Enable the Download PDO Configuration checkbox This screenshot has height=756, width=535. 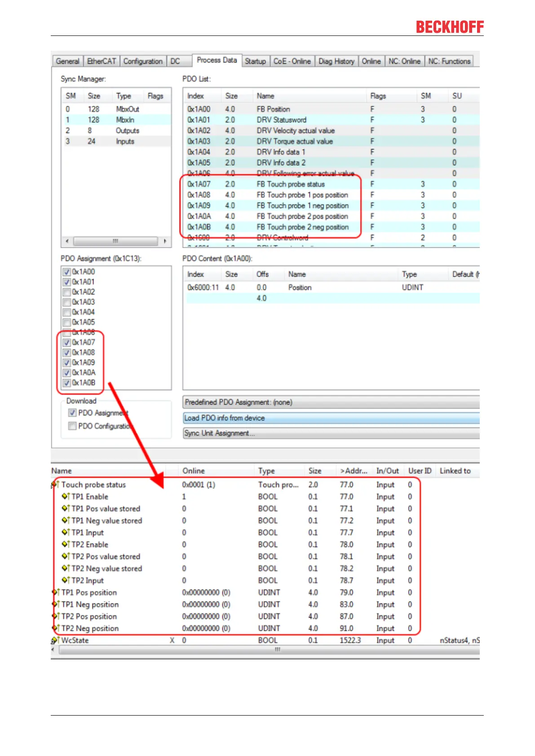coord(72,426)
